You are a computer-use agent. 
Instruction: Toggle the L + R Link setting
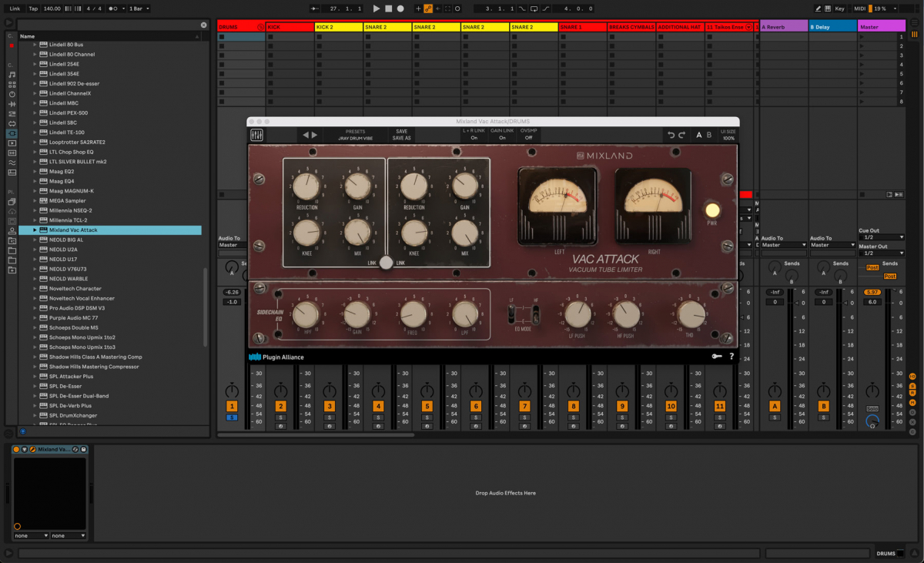[x=474, y=138]
